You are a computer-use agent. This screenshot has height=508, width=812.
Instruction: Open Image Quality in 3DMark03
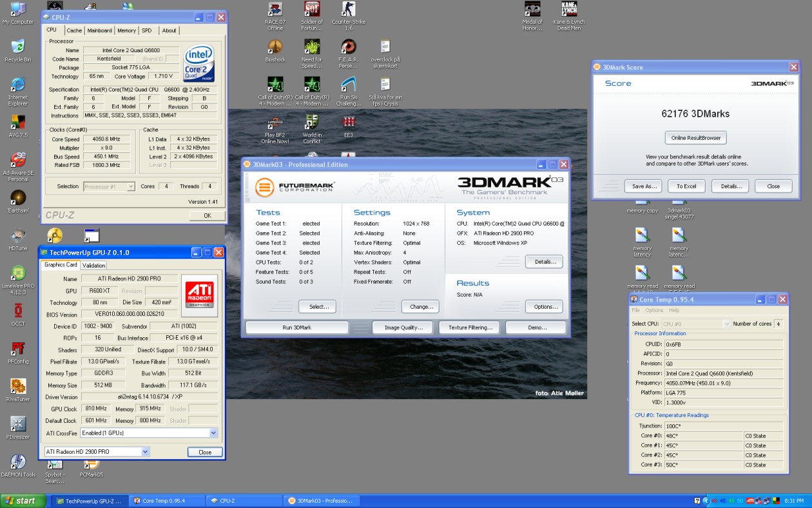(x=403, y=327)
